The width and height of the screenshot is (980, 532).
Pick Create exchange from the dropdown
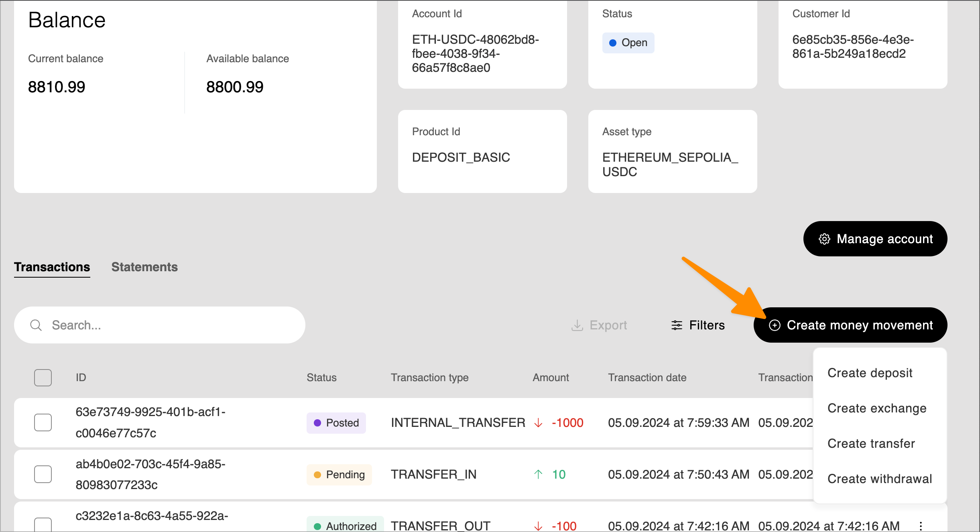(x=877, y=408)
